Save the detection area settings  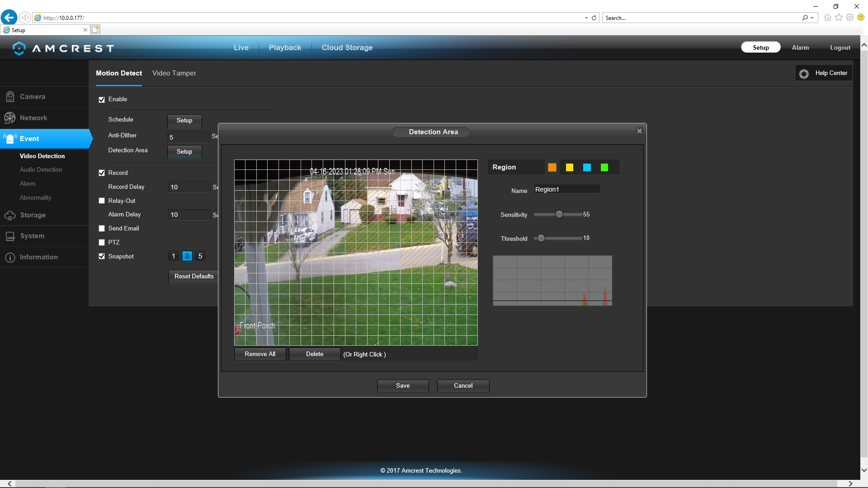coord(403,386)
